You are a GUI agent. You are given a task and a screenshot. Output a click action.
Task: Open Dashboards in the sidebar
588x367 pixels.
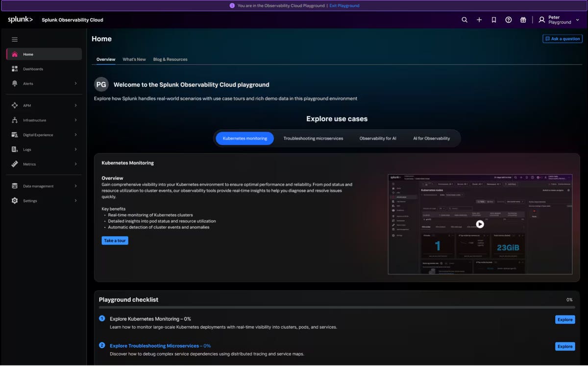[44, 69]
